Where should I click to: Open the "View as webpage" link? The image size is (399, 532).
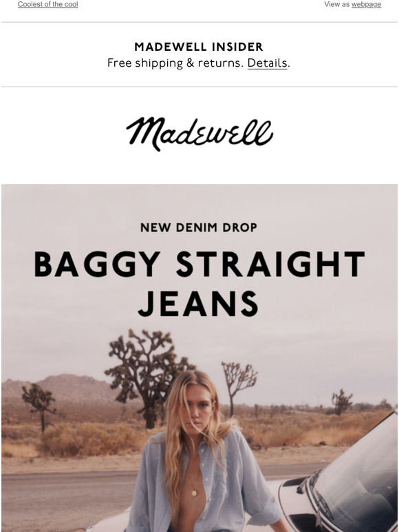(x=366, y=4)
